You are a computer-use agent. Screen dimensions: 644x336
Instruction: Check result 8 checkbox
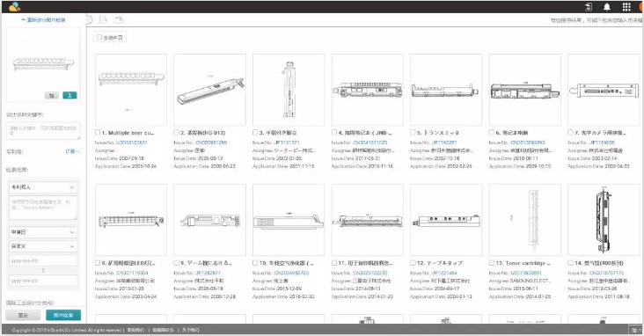[98, 263]
